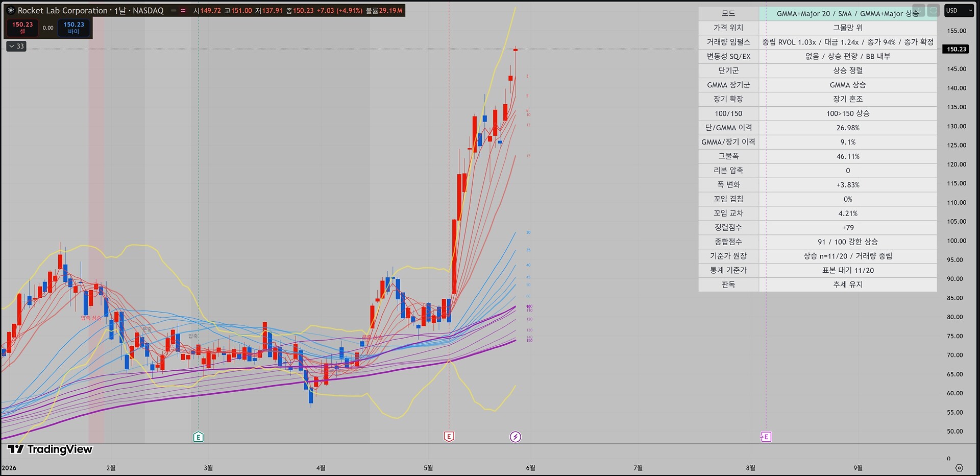Click the fullscreen icon beside USD

pyautogui.click(x=933, y=10)
